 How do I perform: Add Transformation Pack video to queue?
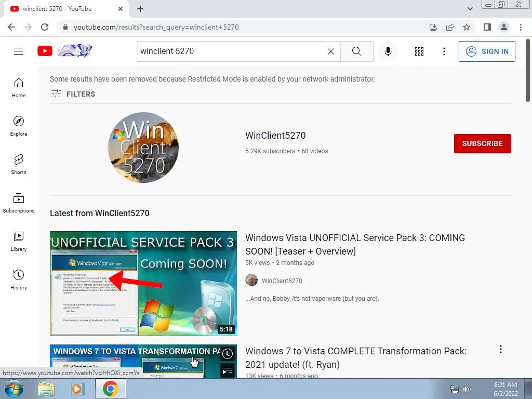coord(228,371)
